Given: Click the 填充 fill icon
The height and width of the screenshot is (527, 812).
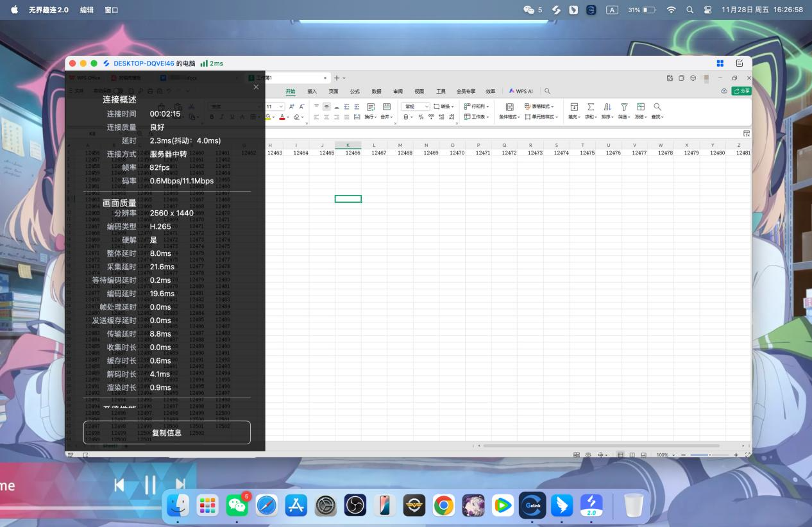Looking at the screenshot, I should coord(574,107).
